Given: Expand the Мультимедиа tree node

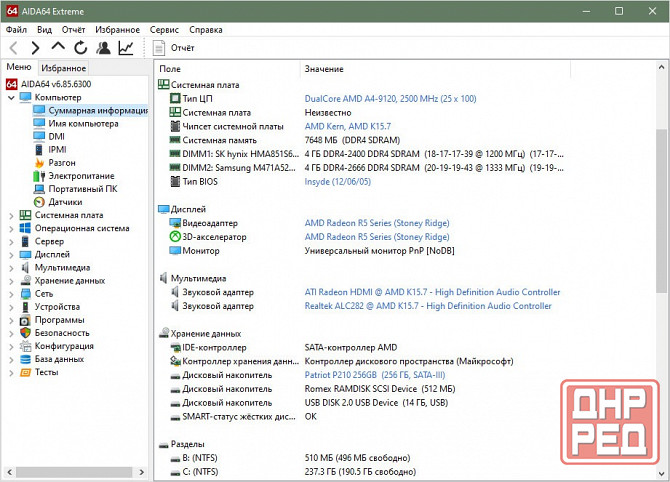Looking at the screenshot, I should (12, 268).
